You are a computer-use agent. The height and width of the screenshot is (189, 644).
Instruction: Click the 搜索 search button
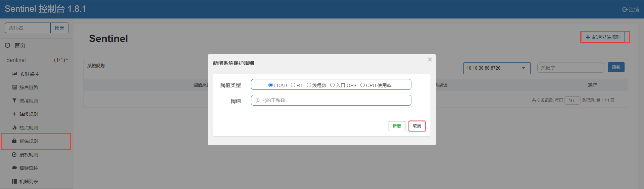point(59,28)
